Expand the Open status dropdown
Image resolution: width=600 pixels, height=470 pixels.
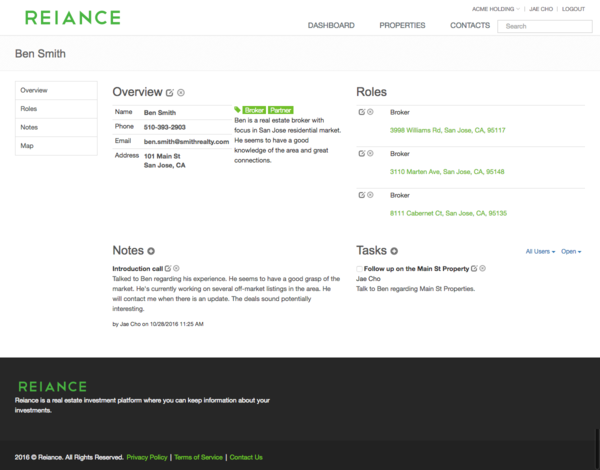(x=571, y=252)
